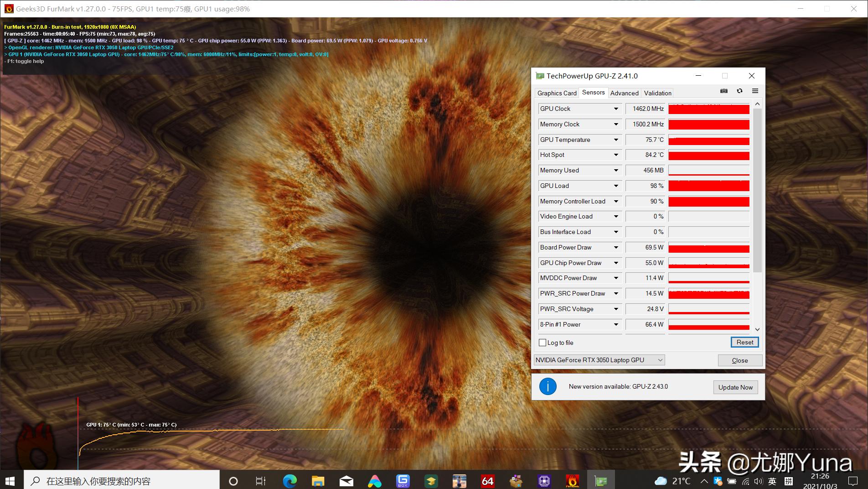Open the NVIDIA GeForce RTX 3050 GPU selector
The height and width of the screenshot is (489, 868).
(x=599, y=360)
